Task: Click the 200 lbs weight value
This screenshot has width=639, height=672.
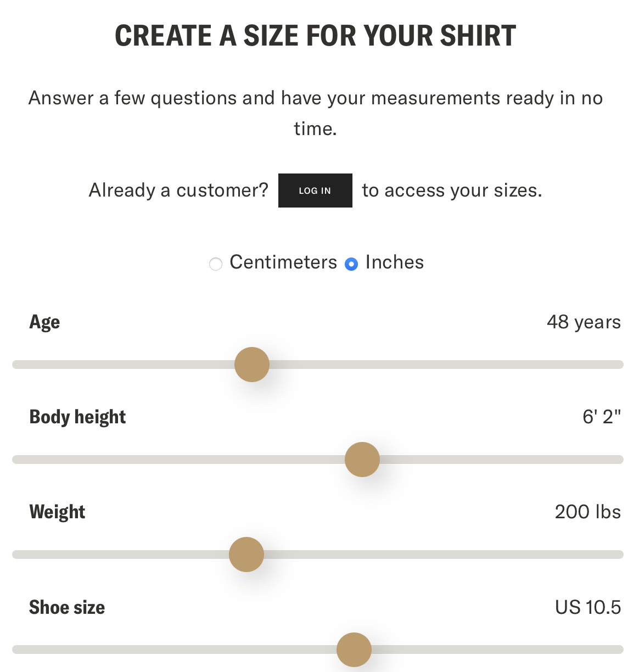Action: pyautogui.click(x=587, y=512)
